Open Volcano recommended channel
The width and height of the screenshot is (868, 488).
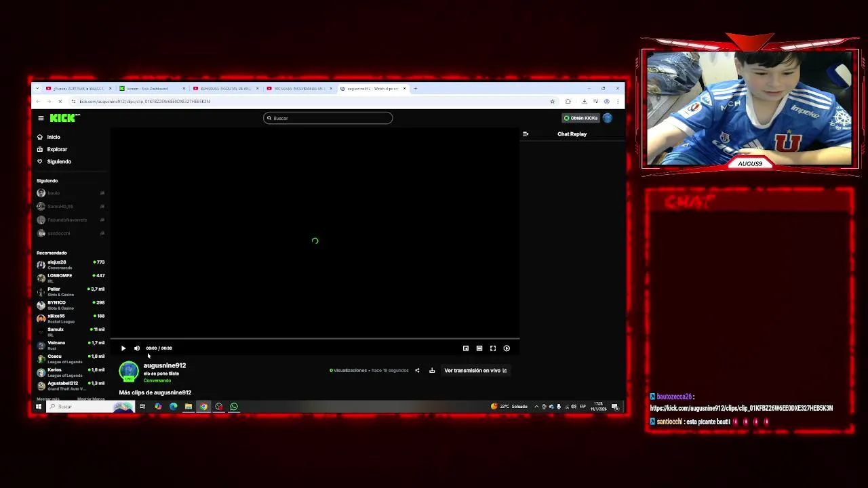(71, 345)
